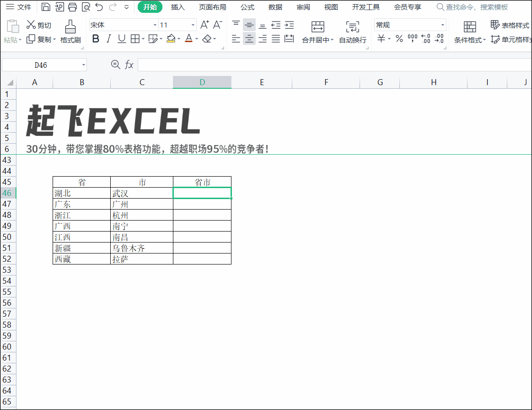Click the 剪切 (Cut) scissors icon
Viewport: 532px width, 410px height.
coord(31,24)
